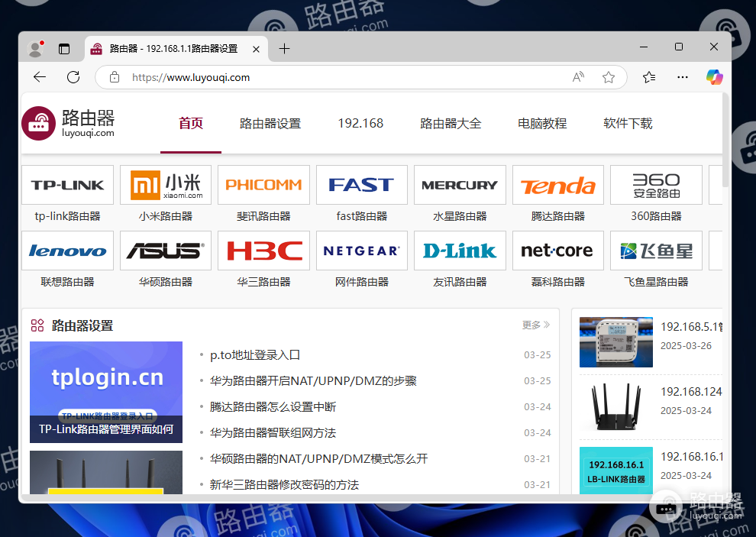Open the white router thumbnail beside 192.168.5.1
This screenshot has height=537, width=756.
(x=616, y=342)
